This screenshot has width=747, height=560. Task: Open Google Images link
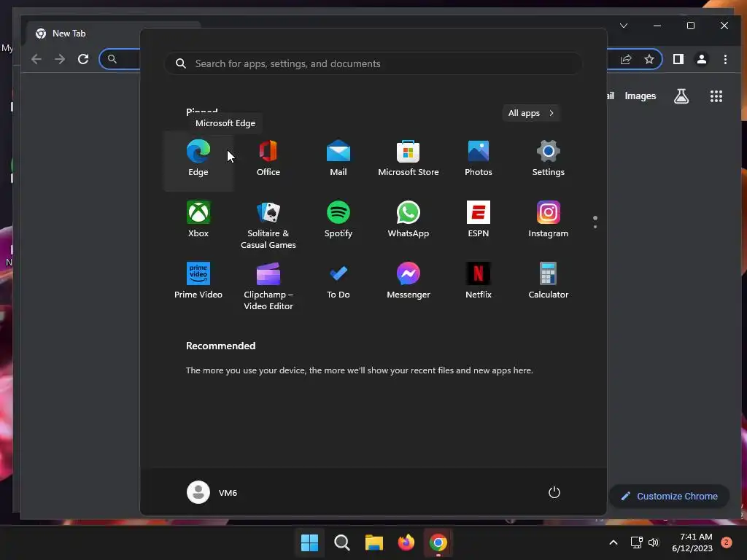click(640, 96)
